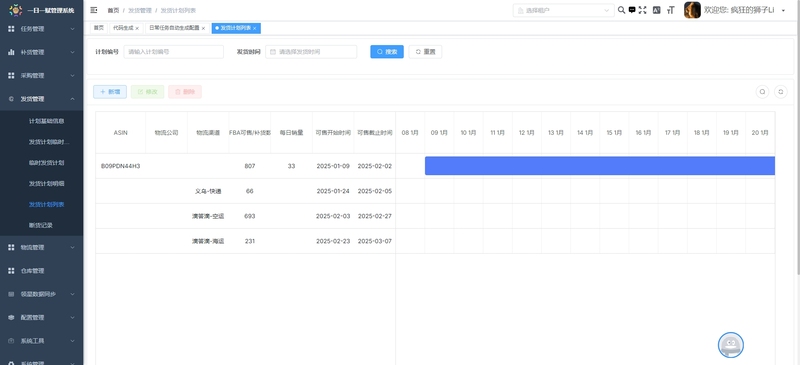Open 发货计划明细 submenu item
This screenshot has width=800, height=365.
pos(46,184)
